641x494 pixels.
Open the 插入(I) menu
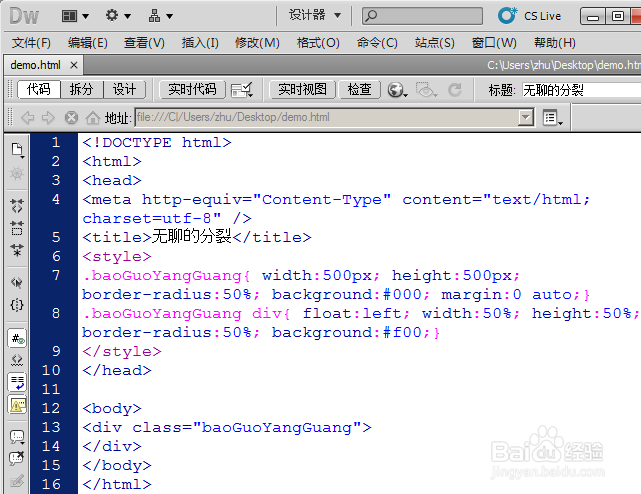(200, 43)
